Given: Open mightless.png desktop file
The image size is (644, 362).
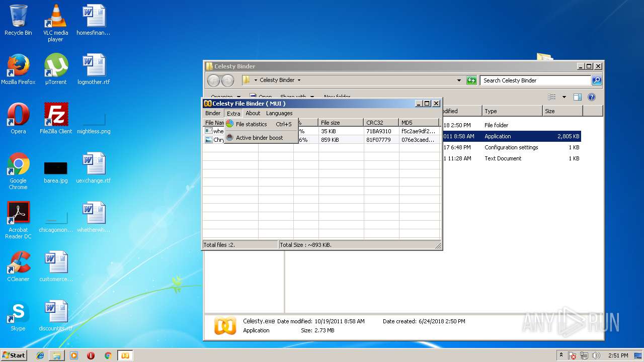Looking at the screenshot, I should [x=94, y=122].
